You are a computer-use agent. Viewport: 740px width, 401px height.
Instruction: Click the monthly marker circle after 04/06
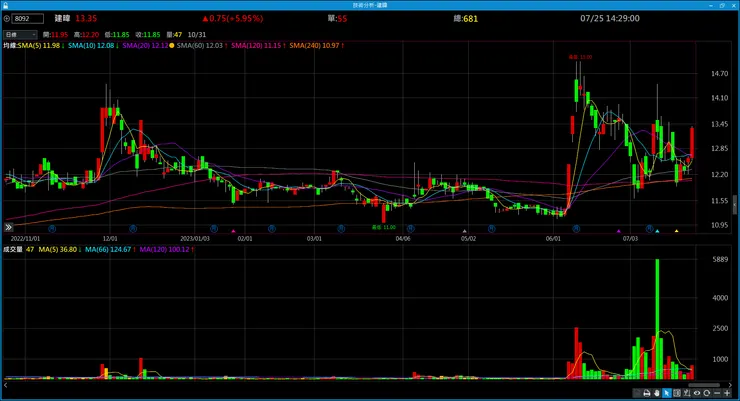pos(411,228)
